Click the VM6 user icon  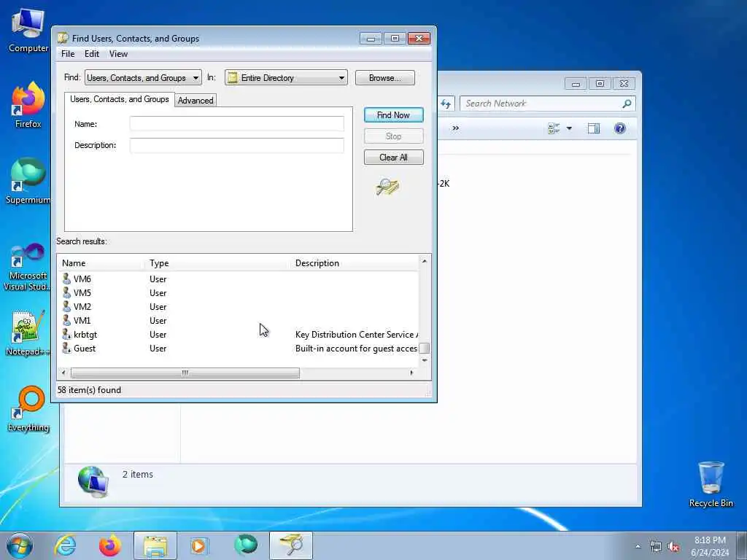66,279
